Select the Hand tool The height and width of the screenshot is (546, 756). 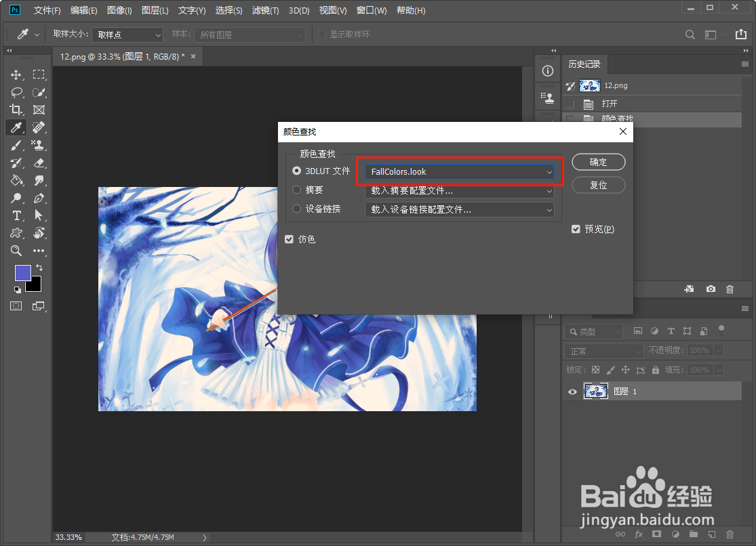coord(39,233)
